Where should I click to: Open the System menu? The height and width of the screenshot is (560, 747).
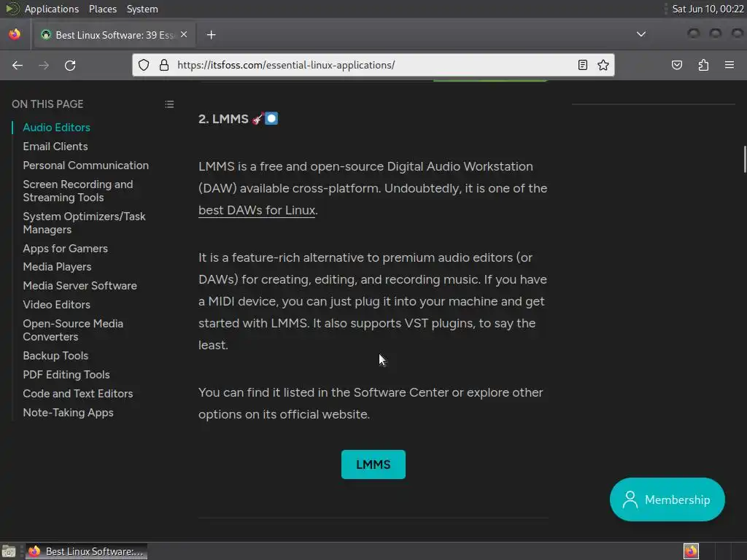[142, 9]
